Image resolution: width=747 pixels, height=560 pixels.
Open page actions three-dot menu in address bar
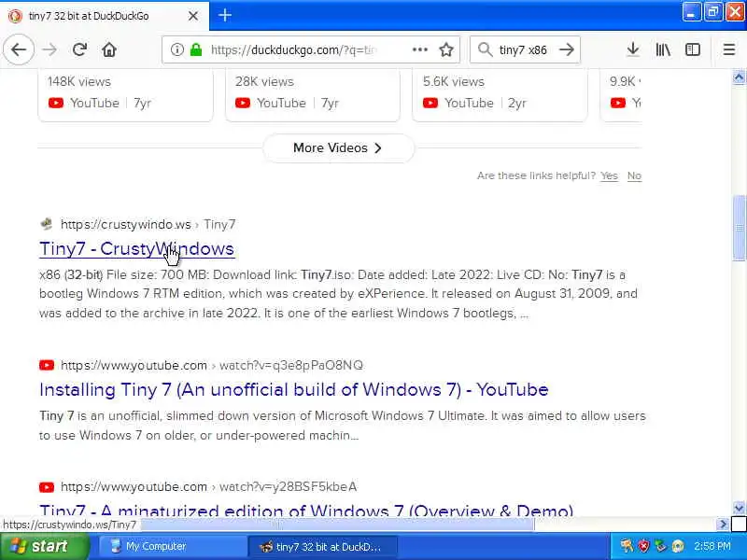(419, 49)
